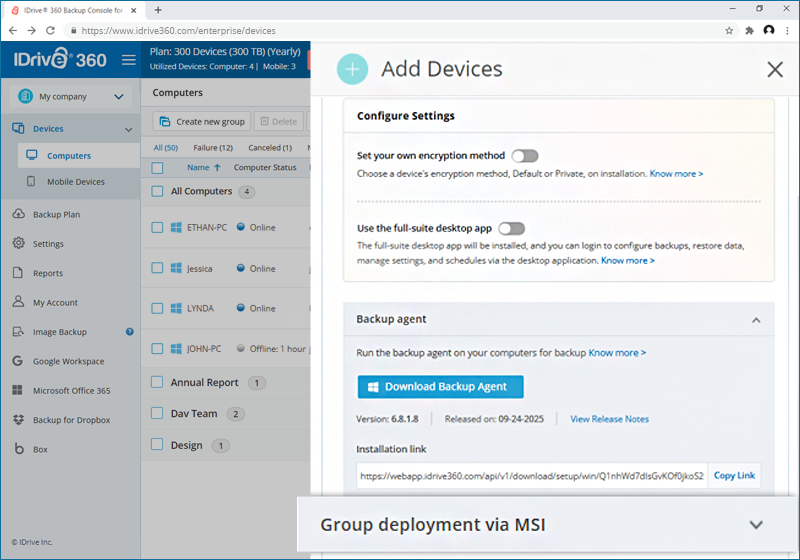The height and width of the screenshot is (560, 800).
Task: Click the hamburger menu icon beside IDrive 360
Action: tap(129, 60)
